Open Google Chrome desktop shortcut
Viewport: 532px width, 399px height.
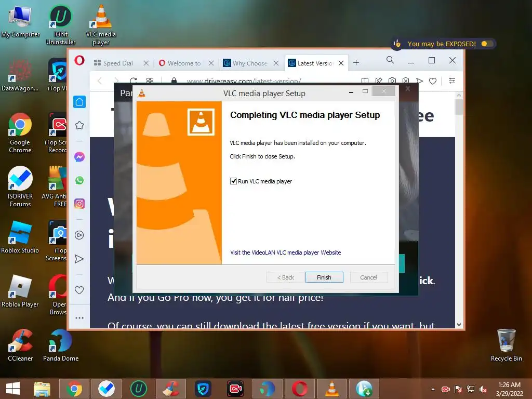click(20, 133)
